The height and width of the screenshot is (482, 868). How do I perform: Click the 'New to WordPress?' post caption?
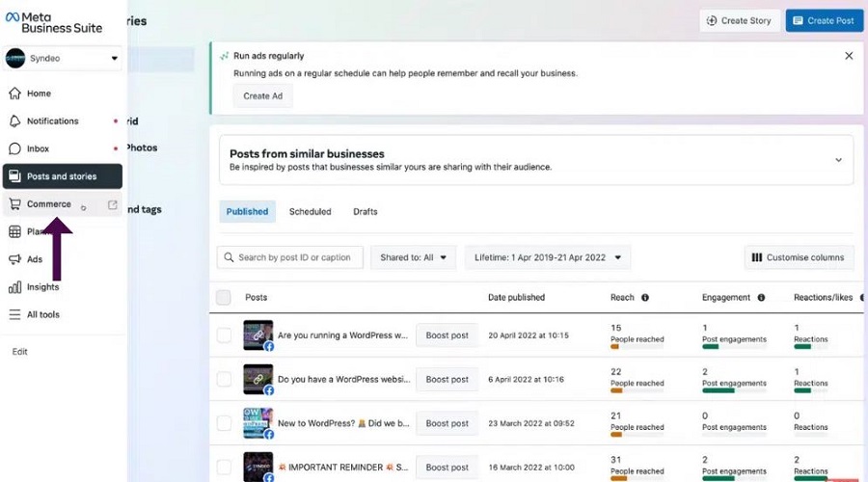tap(343, 423)
